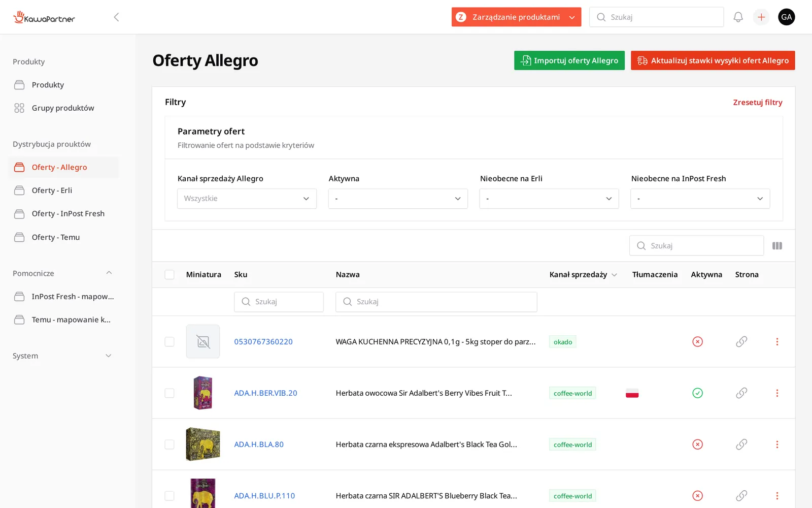Click KawaPartner logo
This screenshot has height=508, width=812.
pyautogui.click(x=44, y=17)
